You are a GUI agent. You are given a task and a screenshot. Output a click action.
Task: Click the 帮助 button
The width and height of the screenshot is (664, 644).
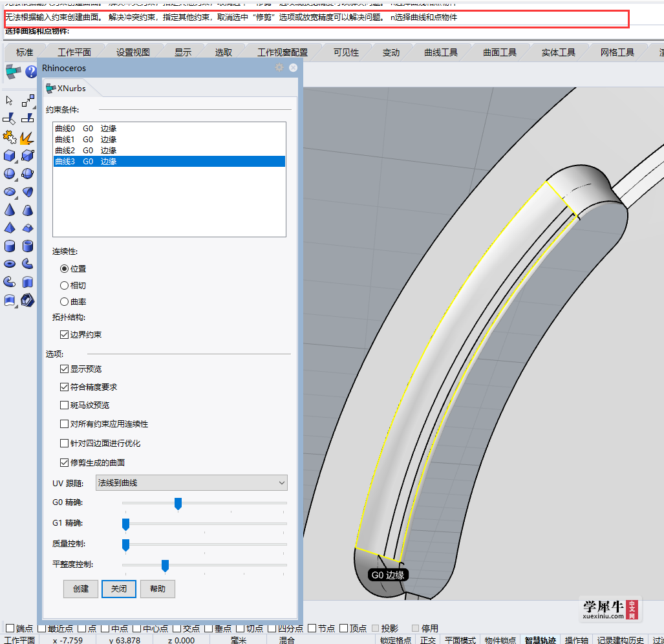[x=158, y=589]
